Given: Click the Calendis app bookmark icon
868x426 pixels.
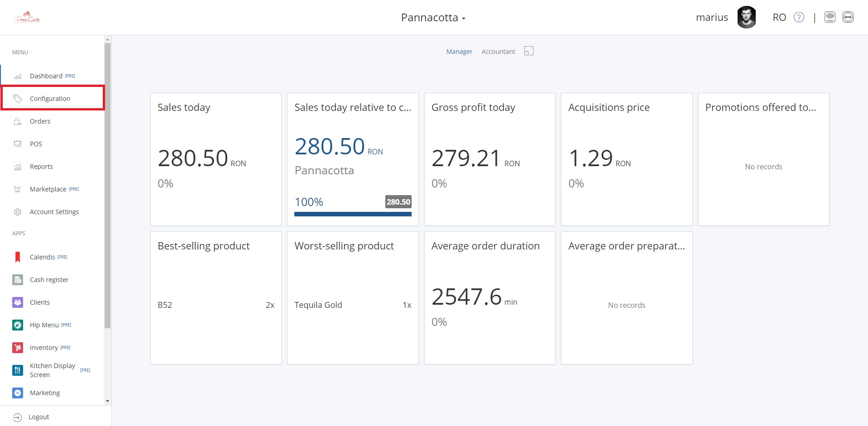Looking at the screenshot, I should coord(18,257).
